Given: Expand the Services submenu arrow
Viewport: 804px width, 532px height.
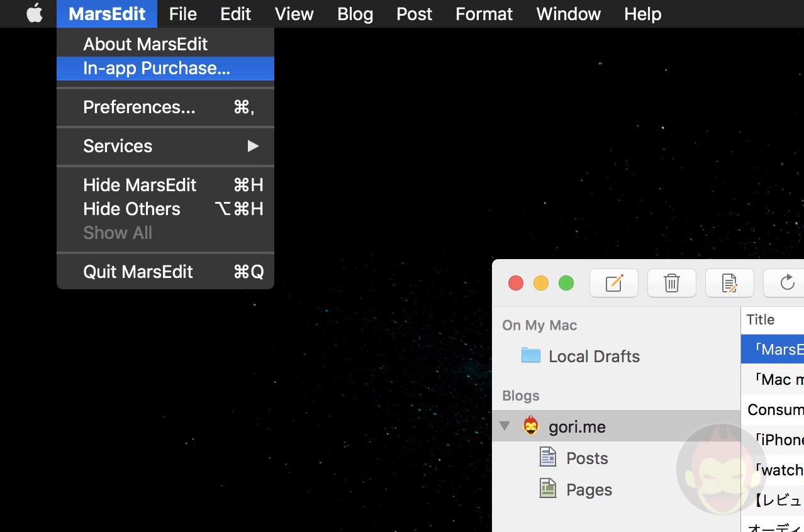Looking at the screenshot, I should tap(253, 146).
